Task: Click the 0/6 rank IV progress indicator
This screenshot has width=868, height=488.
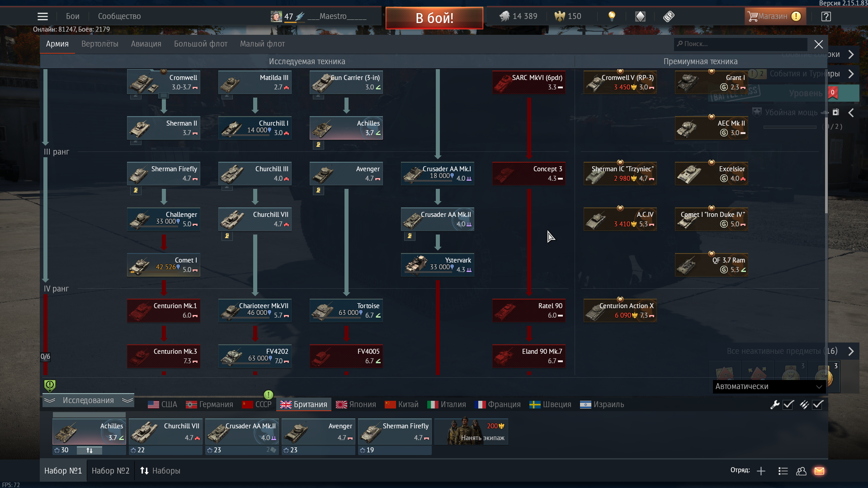Action: coord(45,357)
